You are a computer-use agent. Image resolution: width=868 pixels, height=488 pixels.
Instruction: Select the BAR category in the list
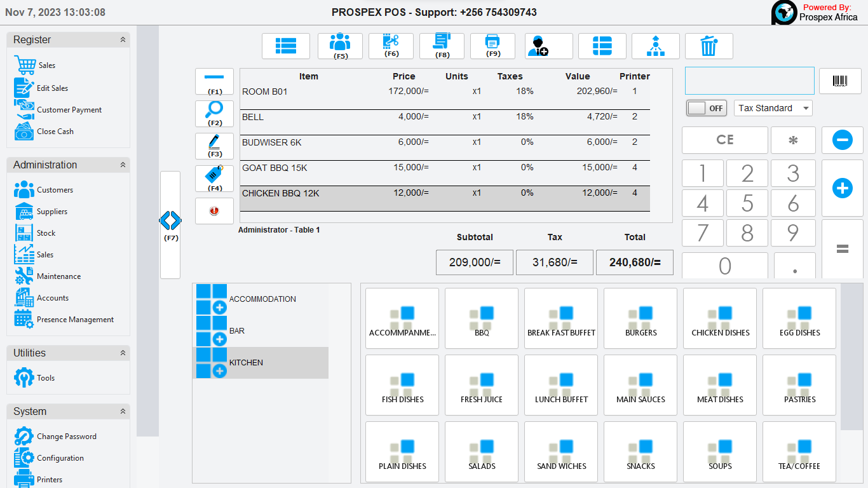click(236, 331)
